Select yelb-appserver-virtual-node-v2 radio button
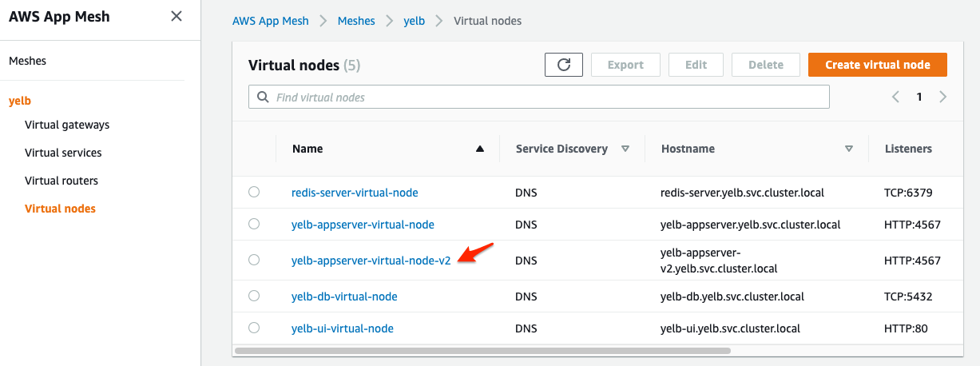 click(x=254, y=260)
